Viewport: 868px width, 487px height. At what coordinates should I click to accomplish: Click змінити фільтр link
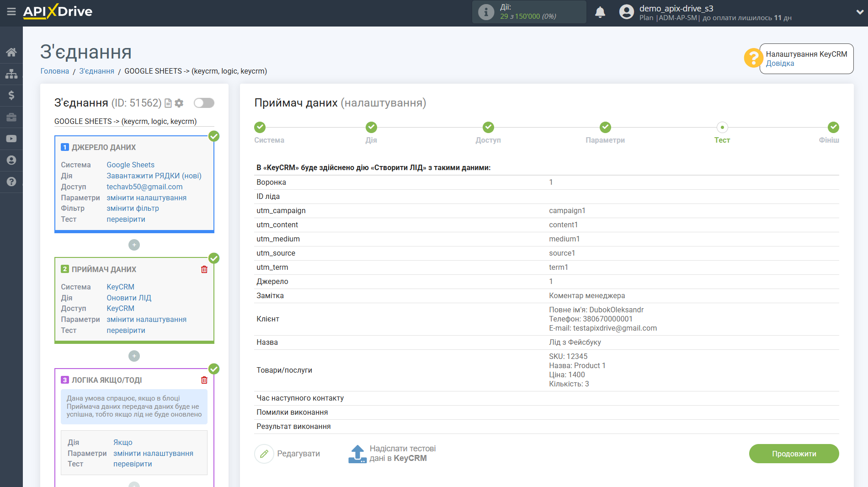tap(133, 208)
